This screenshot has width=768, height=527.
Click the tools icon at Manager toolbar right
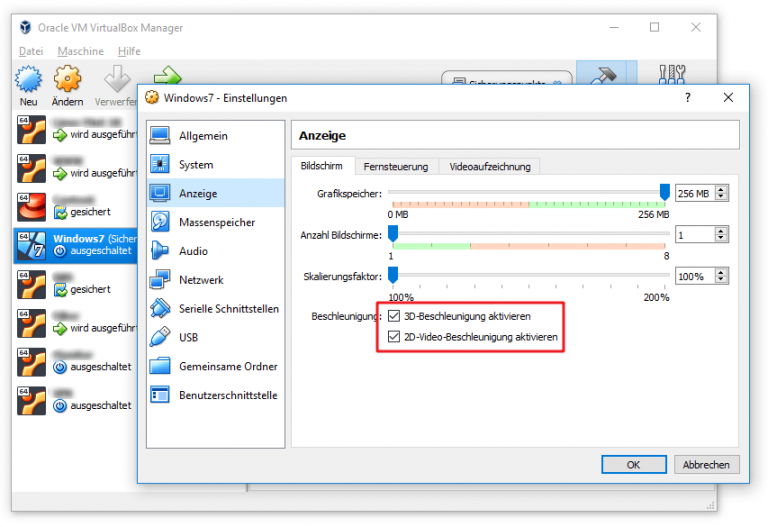672,74
